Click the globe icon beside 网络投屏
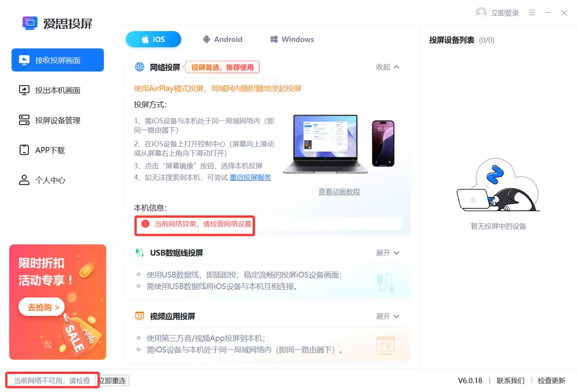The image size is (577, 392). coord(139,67)
